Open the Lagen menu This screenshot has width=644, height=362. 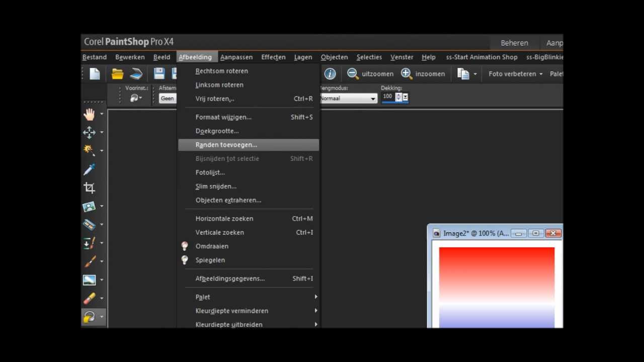tap(303, 57)
